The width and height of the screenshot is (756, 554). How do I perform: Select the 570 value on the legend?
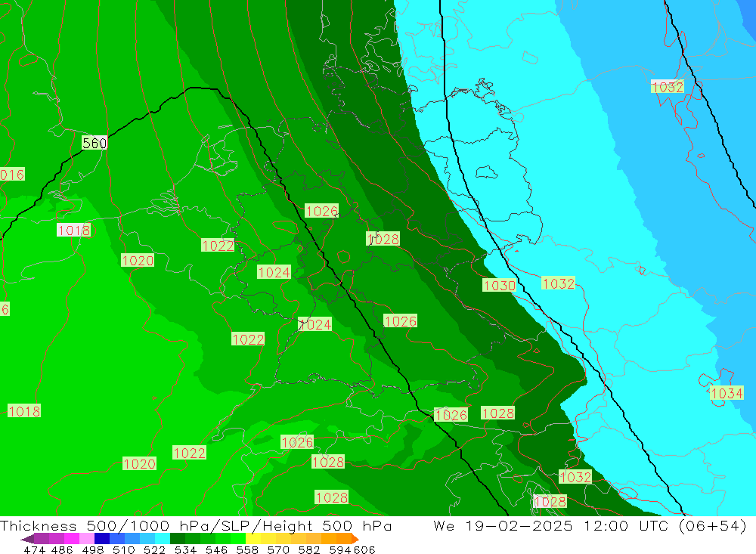[277, 549]
